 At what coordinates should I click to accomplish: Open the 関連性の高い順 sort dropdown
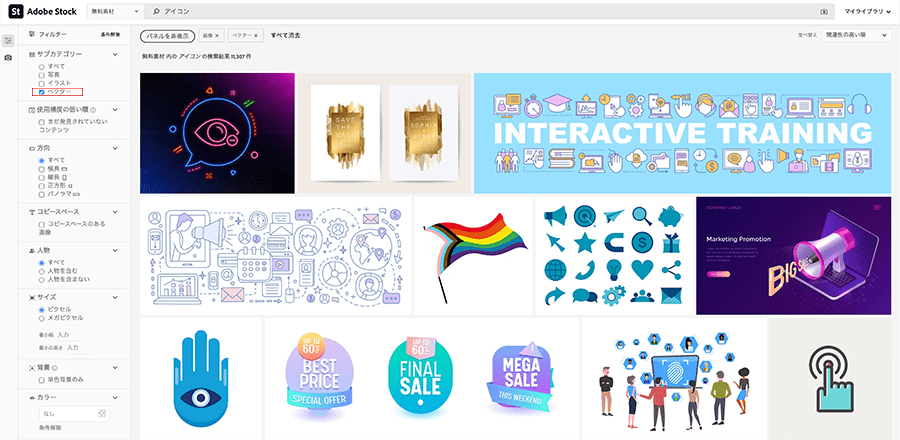[x=856, y=35]
